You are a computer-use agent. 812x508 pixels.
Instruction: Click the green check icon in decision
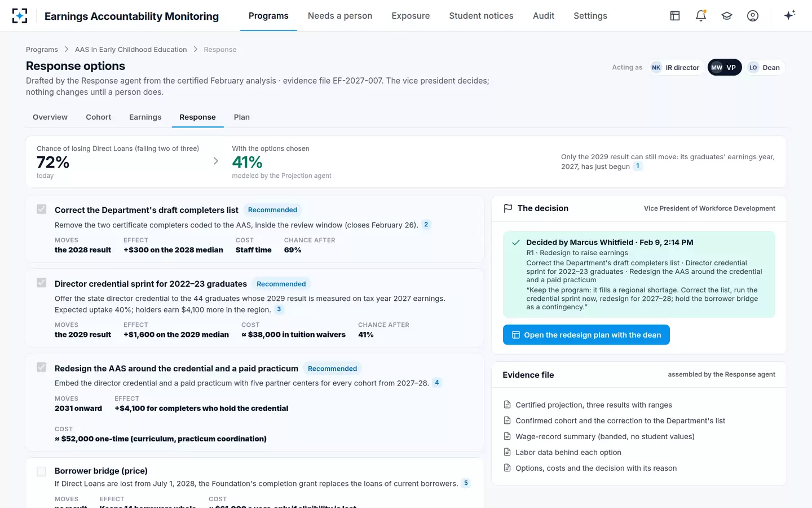click(x=515, y=243)
